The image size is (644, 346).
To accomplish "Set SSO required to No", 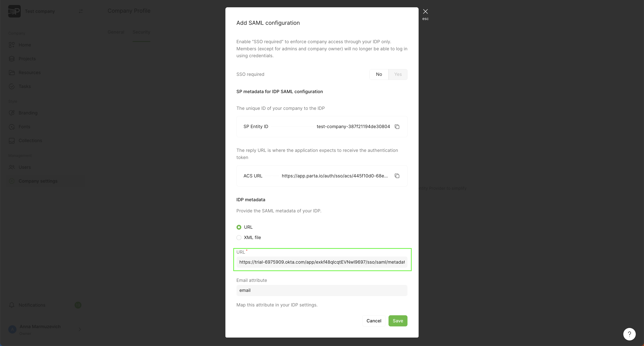I will [379, 74].
